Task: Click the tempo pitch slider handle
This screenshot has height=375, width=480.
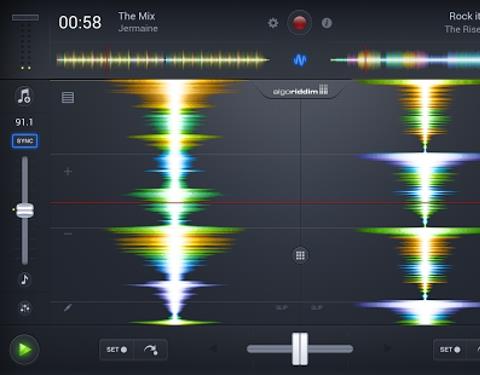Action: click(25, 211)
